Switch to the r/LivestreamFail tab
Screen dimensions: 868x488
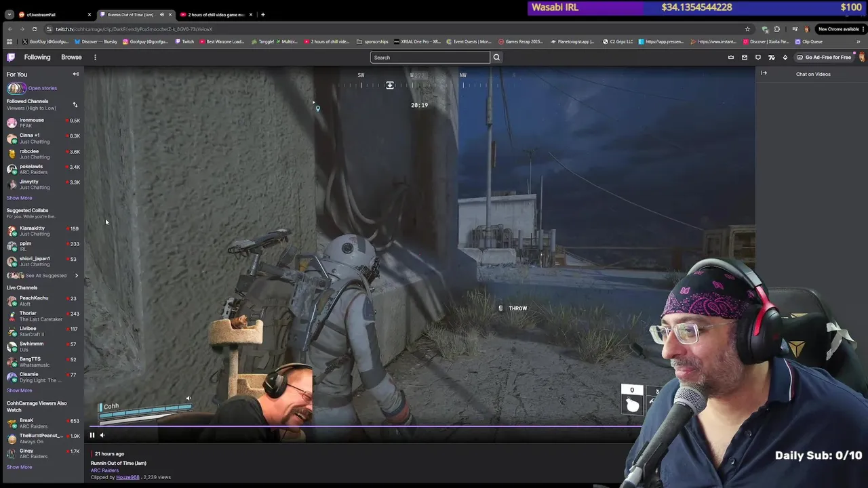[x=54, y=14]
